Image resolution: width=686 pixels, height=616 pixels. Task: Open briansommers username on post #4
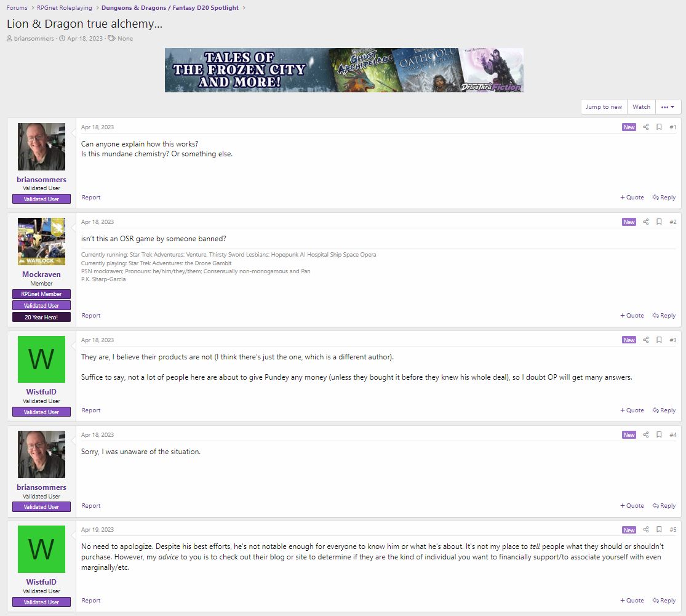click(x=42, y=487)
